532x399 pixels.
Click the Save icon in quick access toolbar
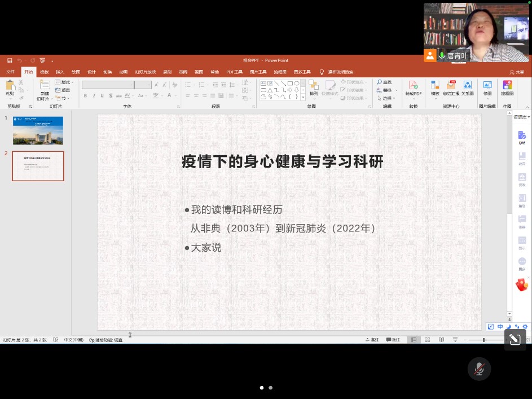[x=10, y=60]
